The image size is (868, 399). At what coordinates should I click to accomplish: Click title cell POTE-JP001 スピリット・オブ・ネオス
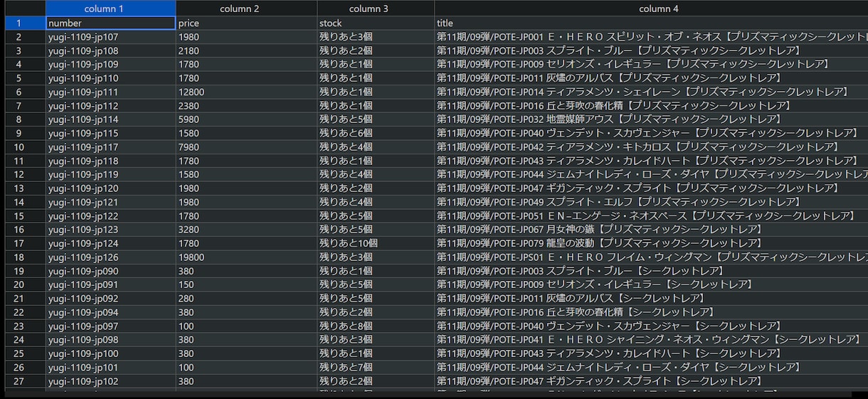(651, 37)
